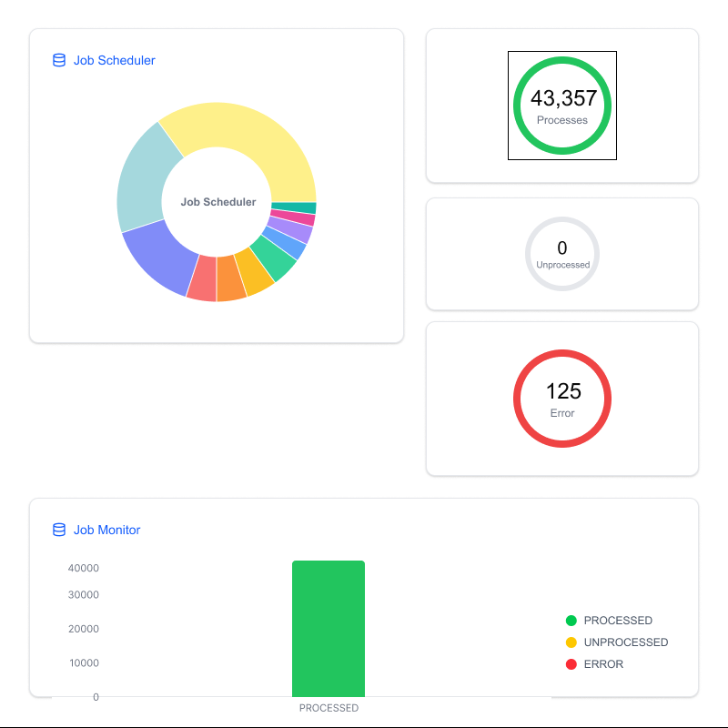
Task: Click the coral red donut segment
Action: coord(202,278)
